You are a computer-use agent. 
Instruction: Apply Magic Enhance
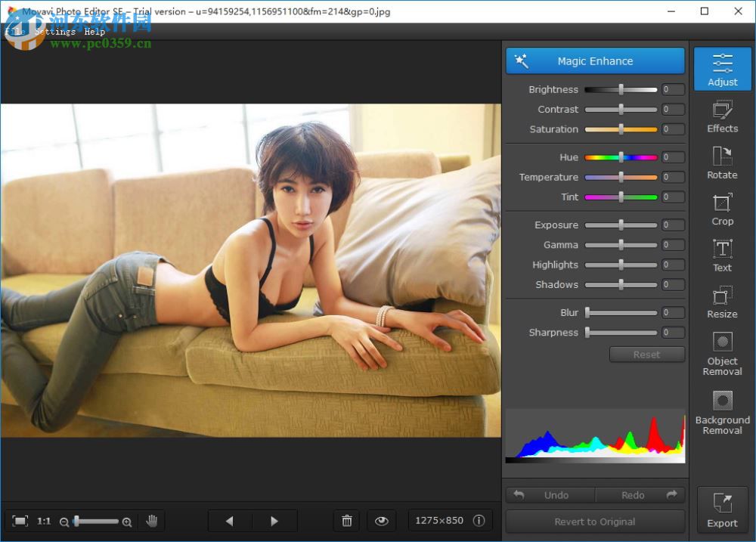coord(595,60)
